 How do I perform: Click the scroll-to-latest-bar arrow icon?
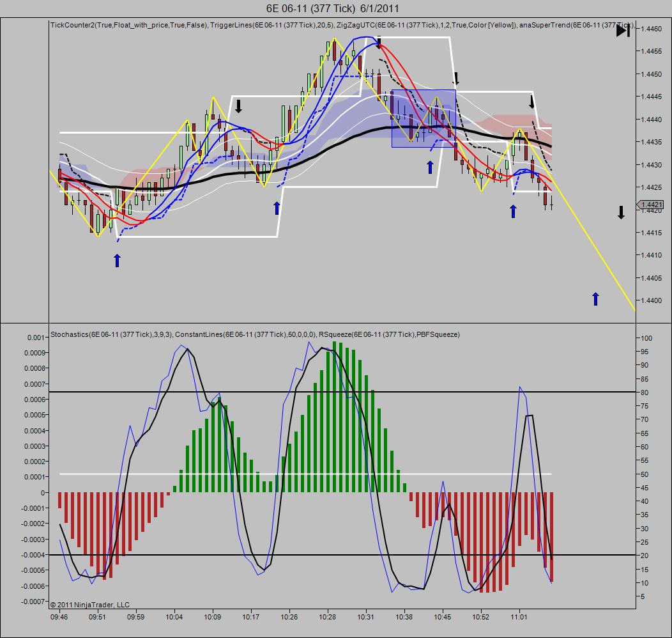(623, 31)
